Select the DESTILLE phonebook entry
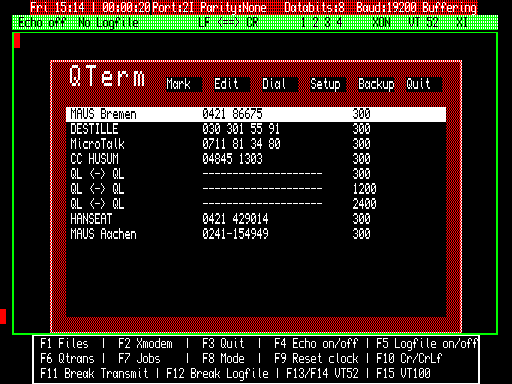Screen dimensions: 512x384 click(x=256, y=129)
